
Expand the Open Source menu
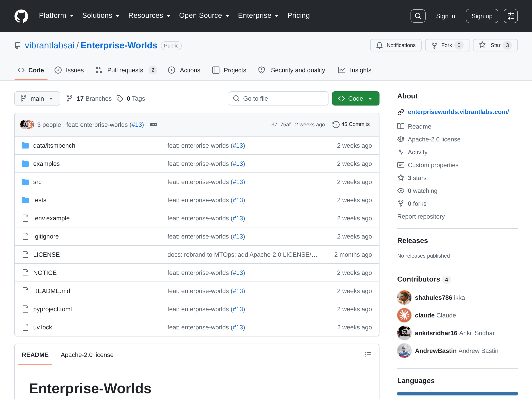[x=204, y=16]
